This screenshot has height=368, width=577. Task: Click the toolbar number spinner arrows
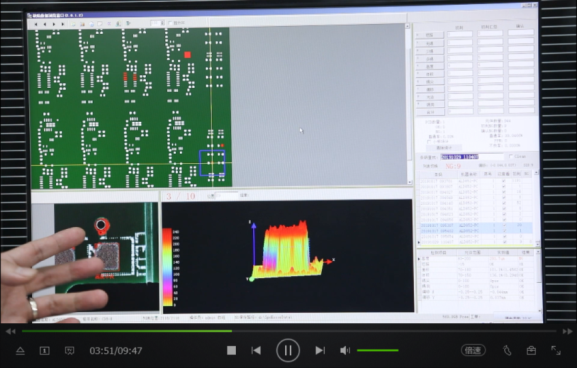pos(163,23)
